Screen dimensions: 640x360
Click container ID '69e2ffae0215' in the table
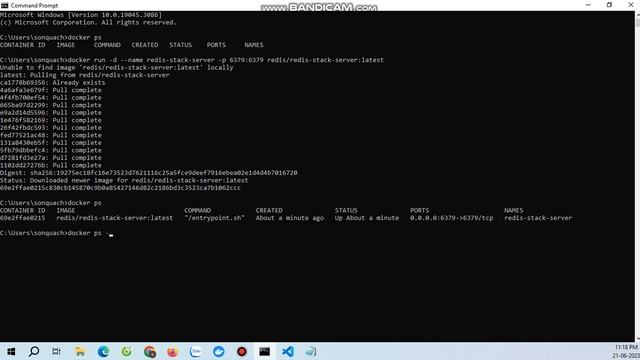click(x=22, y=218)
